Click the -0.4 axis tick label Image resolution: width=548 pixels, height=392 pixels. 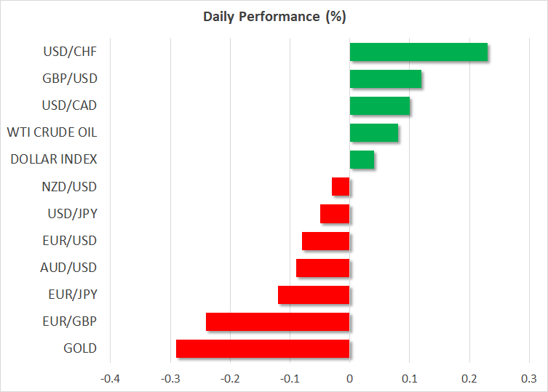(x=110, y=378)
